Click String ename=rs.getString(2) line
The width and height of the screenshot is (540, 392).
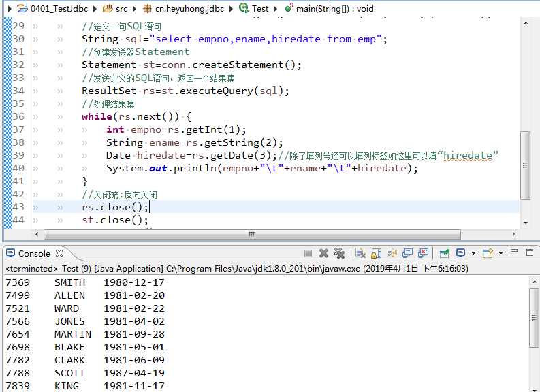[195, 142]
